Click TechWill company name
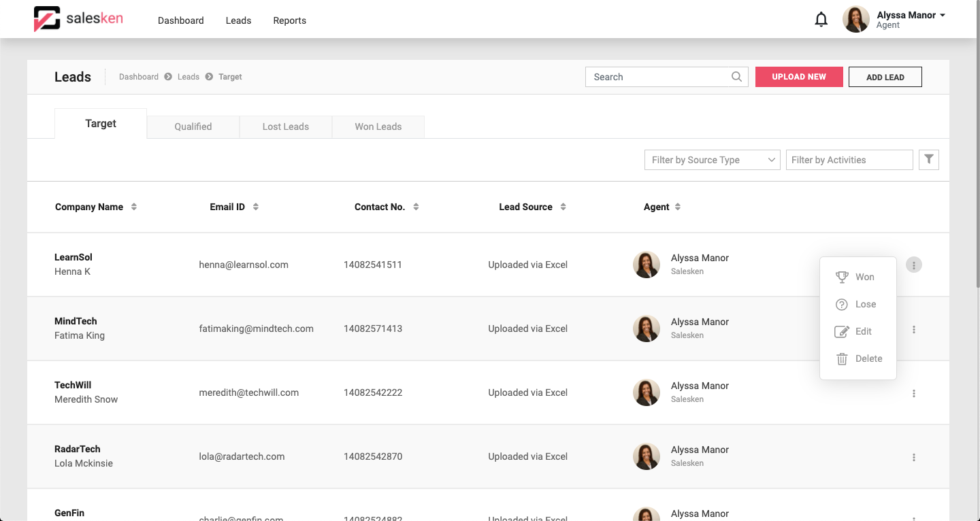Screen dimensions: 980x521 tap(73, 385)
